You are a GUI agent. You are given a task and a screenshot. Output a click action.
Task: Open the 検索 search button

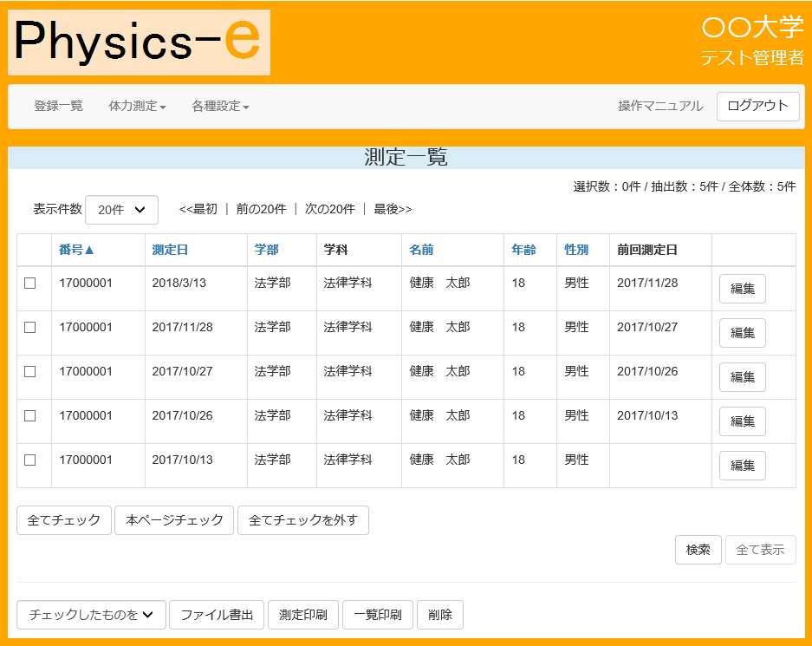698,550
